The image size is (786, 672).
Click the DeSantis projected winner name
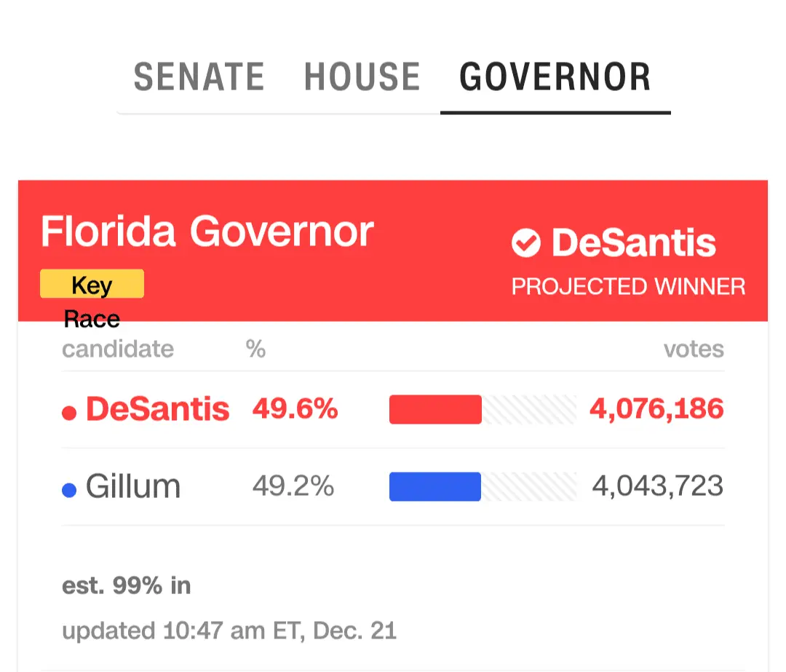[633, 243]
